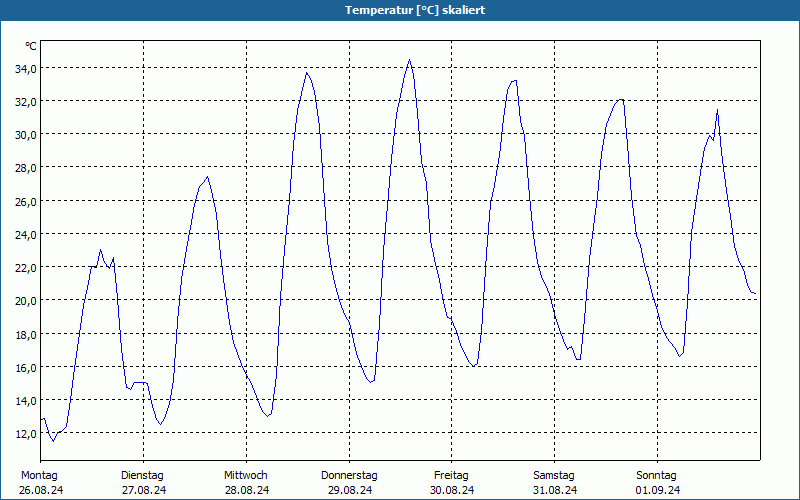Click the '34,0' y-axis label

point(26,68)
